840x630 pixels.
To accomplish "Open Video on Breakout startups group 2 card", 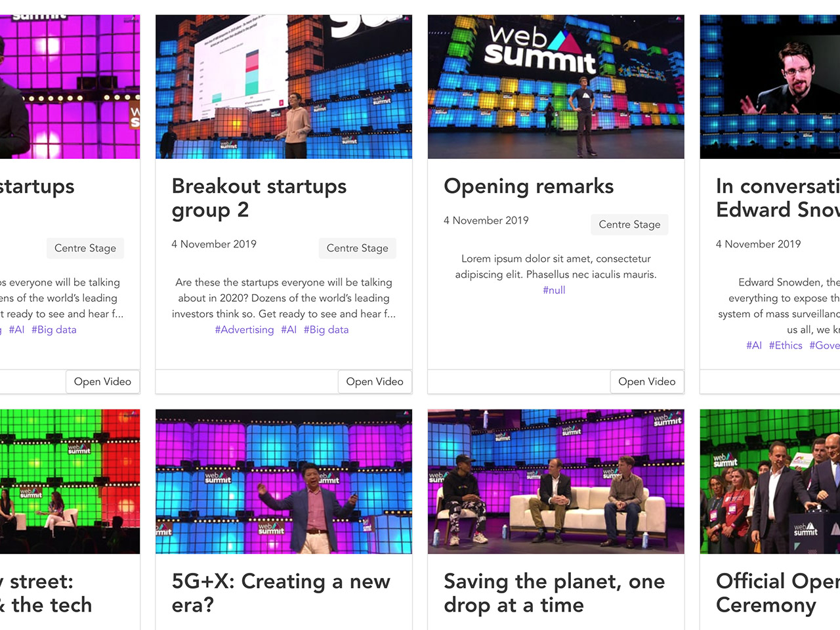I will pyautogui.click(x=375, y=381).
